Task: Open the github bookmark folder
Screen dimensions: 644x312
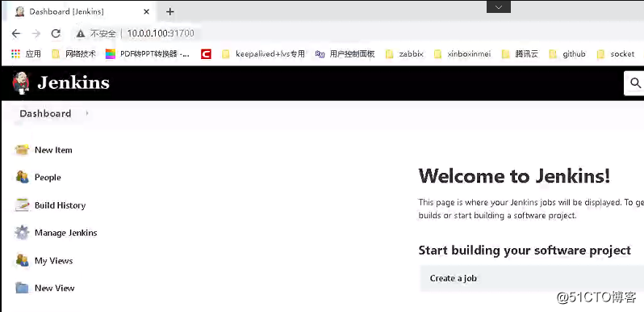Action: (567, 54)
